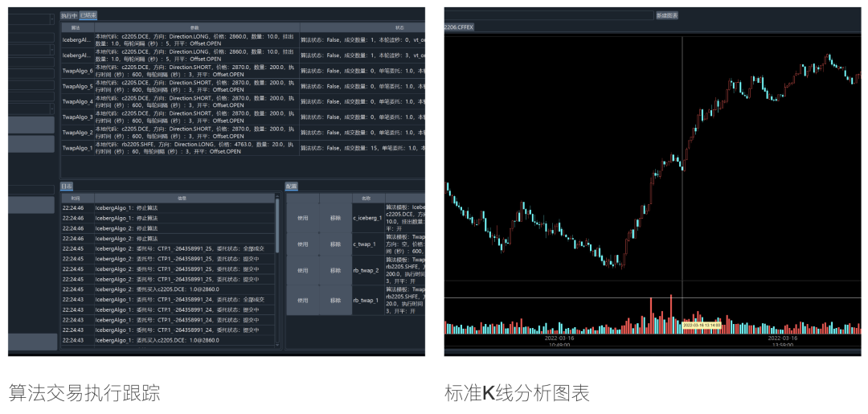Screen dimensions: 868x414
Task: Click 移除 for c_twap_1 config
Action: (335, 244)
